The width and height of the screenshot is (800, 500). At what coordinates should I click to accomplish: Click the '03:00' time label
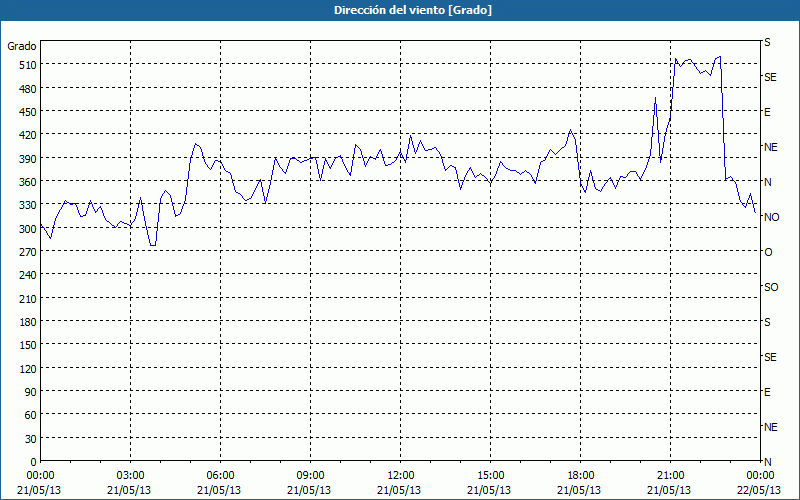coord(131,476)
